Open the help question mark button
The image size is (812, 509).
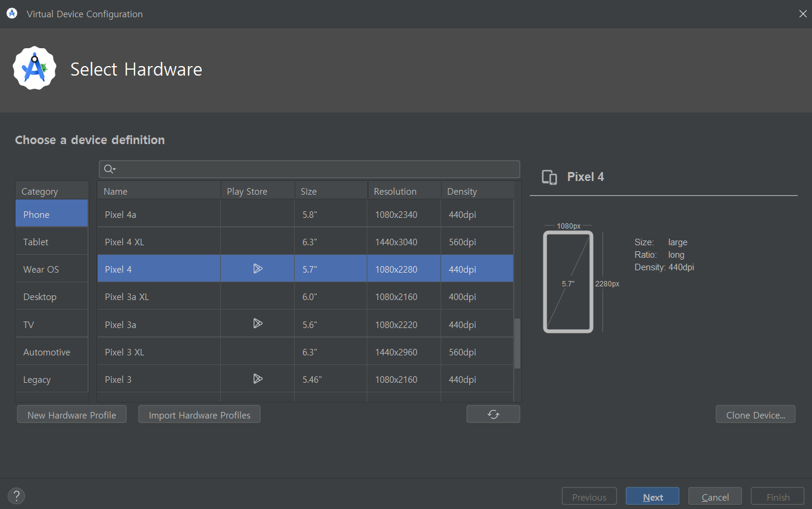[17, 495]
